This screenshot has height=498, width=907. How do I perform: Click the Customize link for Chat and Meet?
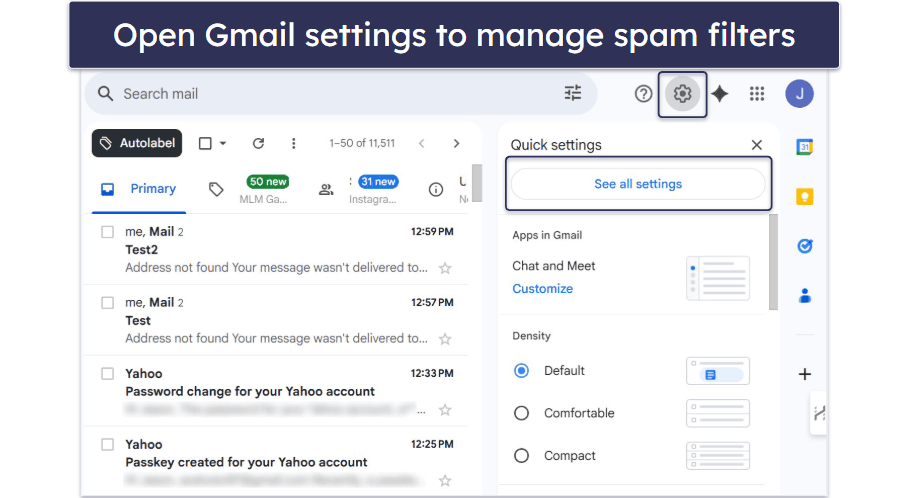click(543, 289)
